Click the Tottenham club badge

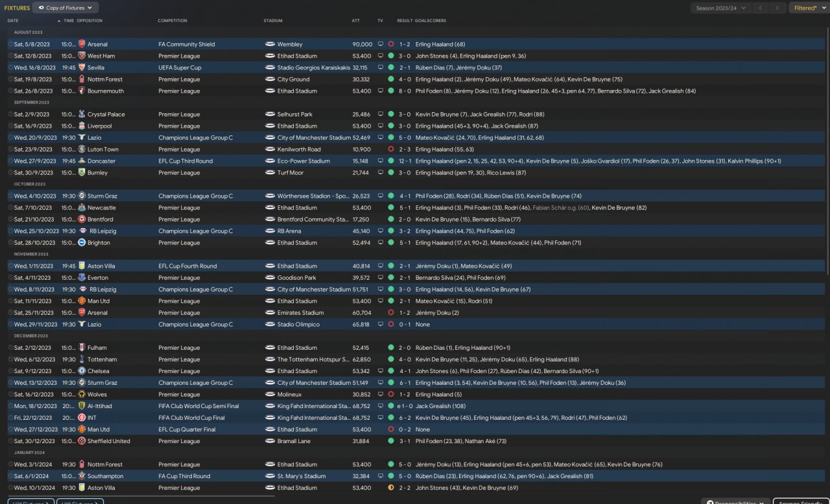tap(82, 359)
